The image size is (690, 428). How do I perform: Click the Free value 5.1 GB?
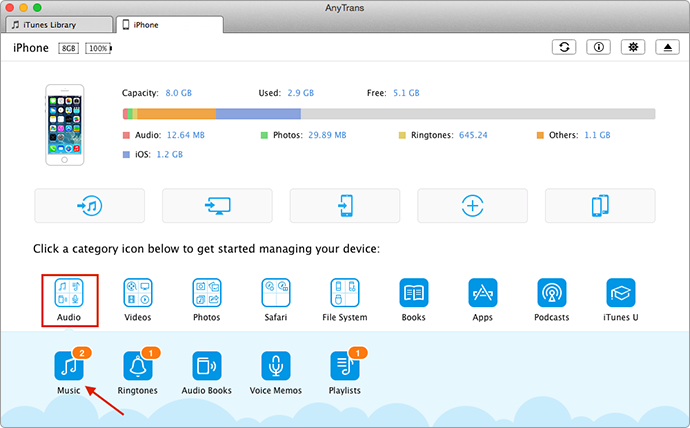406,93
